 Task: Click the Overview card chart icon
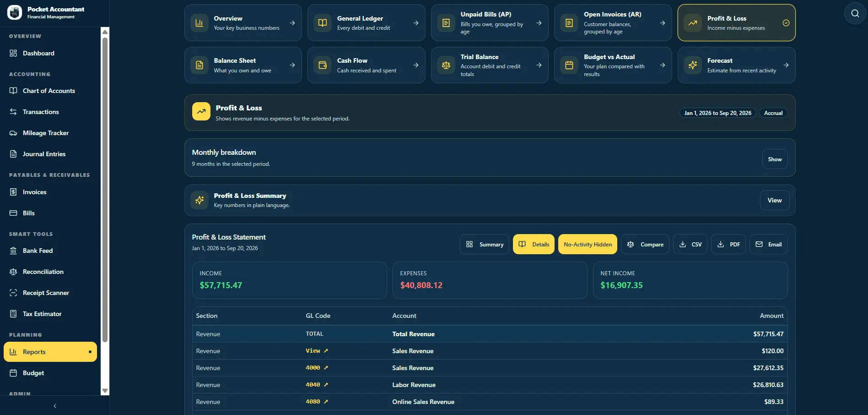click(199, 23)
